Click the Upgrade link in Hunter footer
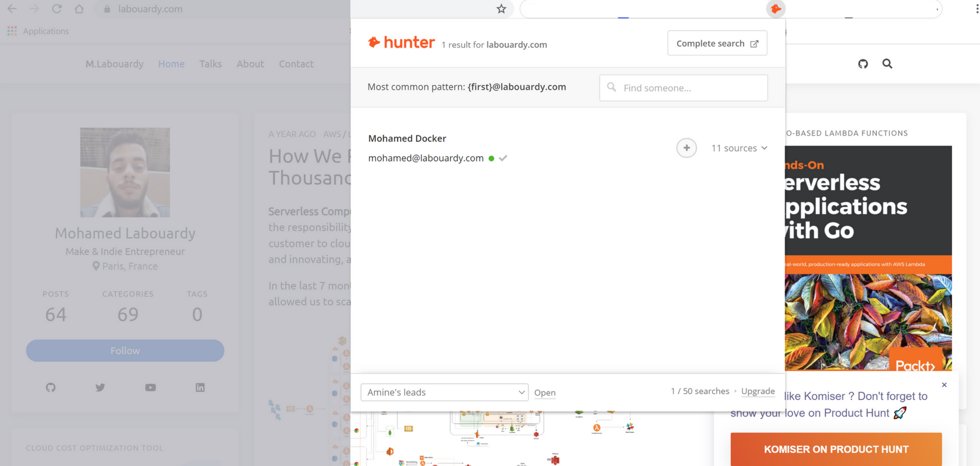 pyautogui.click(x=758, y=391)
